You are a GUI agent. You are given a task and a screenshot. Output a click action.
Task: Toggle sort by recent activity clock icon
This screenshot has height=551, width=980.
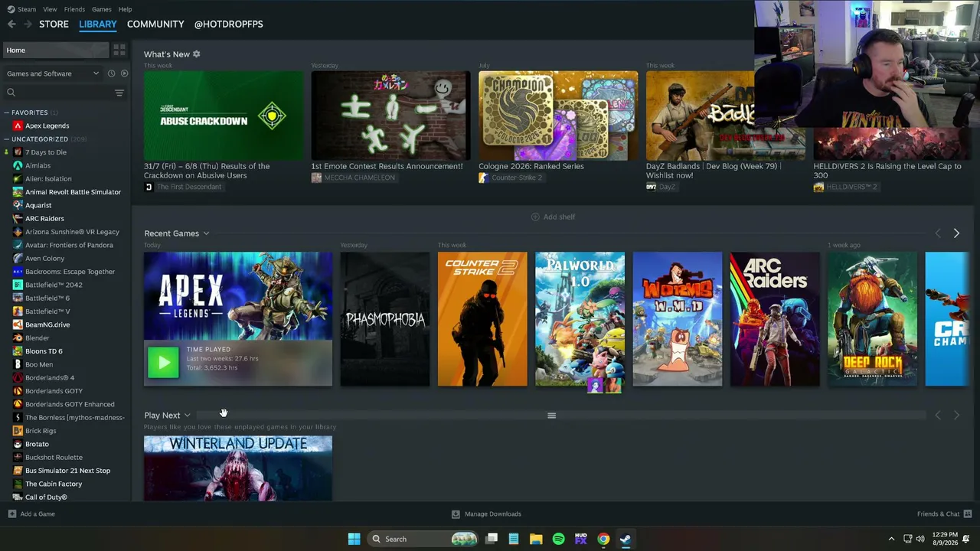[111, 73]
